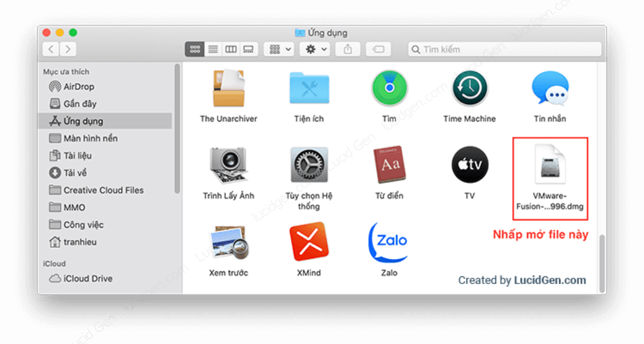
Task: Select the Trình Lấy Ảnh app icon
Action: [x=229, y=165]
